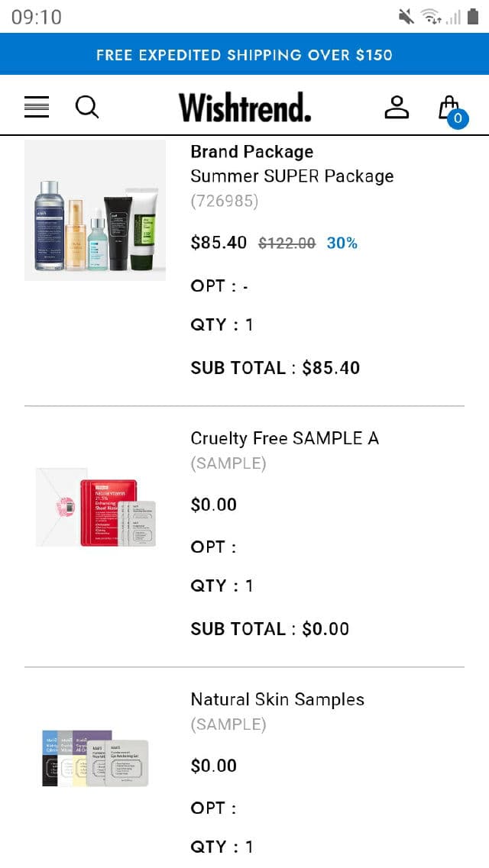This screenshot has height=868, width=489.
Task: View Summer SUPER Package product image
Action: pos(96,211)
